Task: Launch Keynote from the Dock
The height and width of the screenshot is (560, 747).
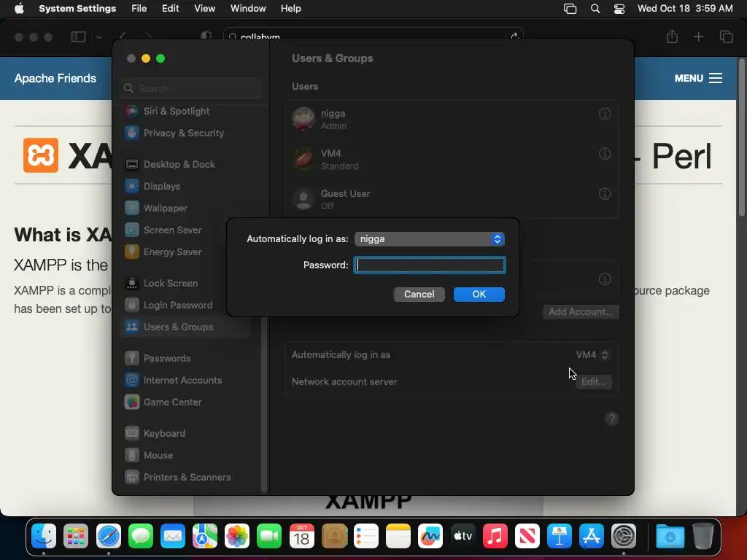Action: [560, 536]
